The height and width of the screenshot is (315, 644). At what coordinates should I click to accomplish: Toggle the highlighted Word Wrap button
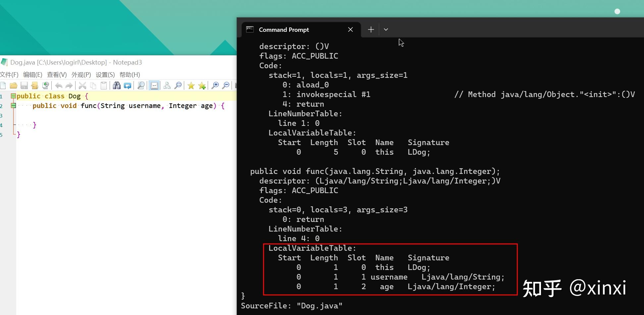point(154,85)
